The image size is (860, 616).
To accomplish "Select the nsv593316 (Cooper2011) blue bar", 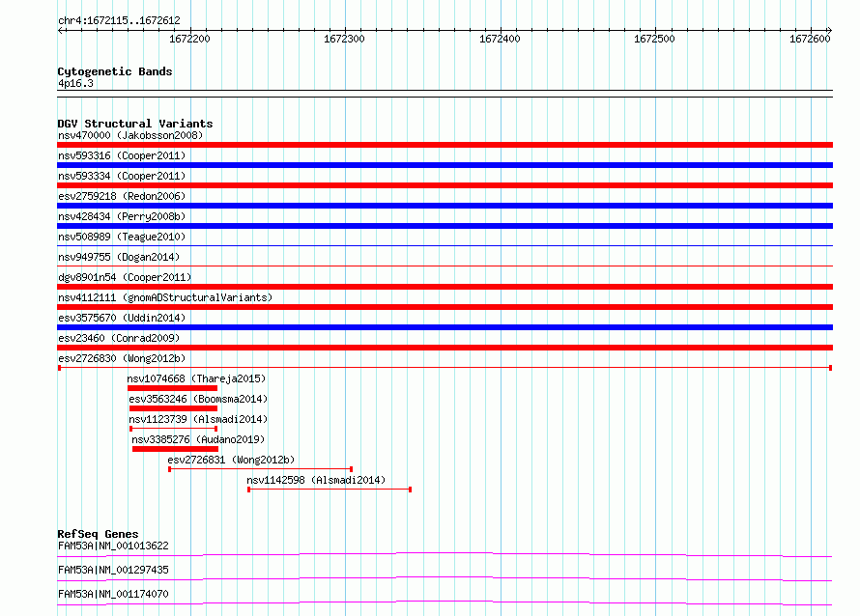I will pos(444,165).
